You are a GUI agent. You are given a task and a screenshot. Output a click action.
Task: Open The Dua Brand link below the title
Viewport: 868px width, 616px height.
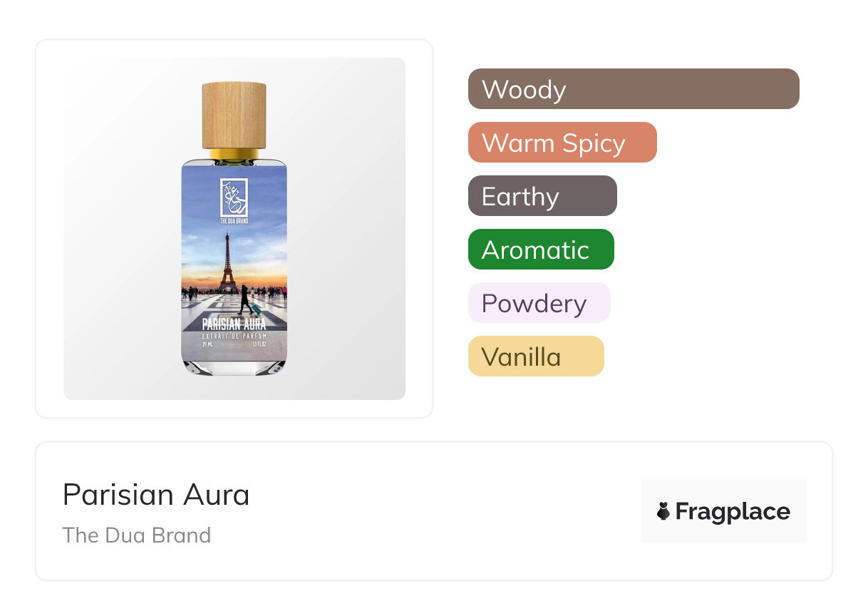(136, 535)
